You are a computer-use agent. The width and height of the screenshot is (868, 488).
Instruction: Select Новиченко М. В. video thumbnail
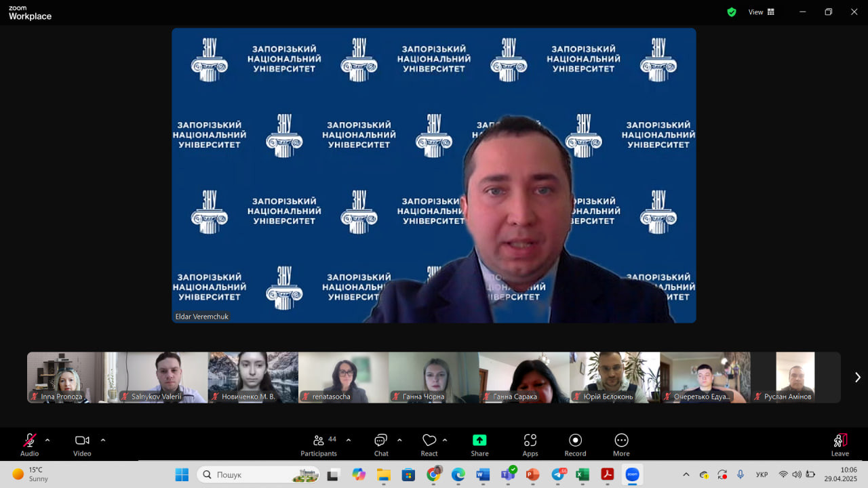coord(253,378)
